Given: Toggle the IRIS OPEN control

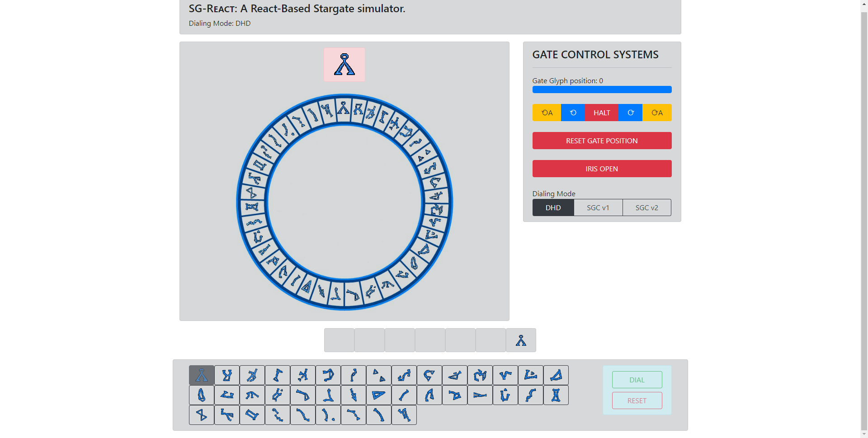Looking at the screenshot, I should click(602, 169).
